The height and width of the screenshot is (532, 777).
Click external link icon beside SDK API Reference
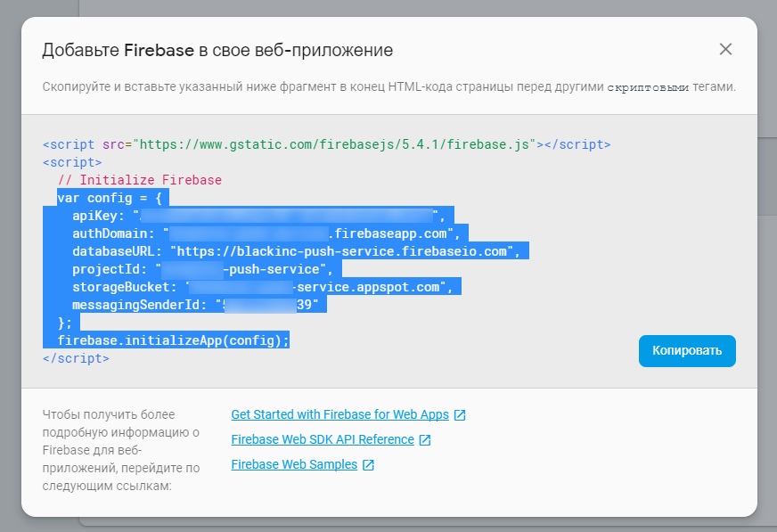click(425, 440)
